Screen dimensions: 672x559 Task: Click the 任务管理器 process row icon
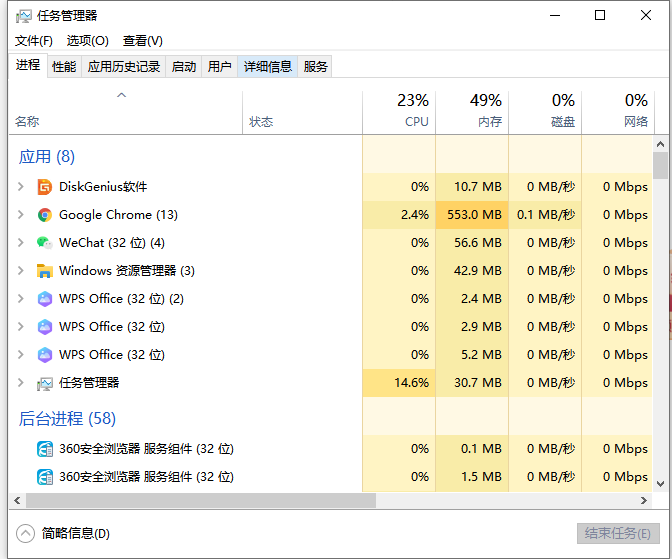45,383
